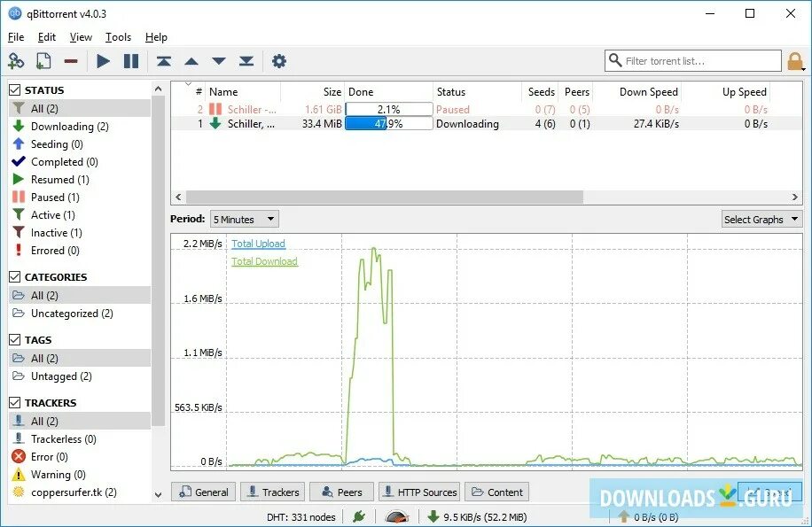Switch to the Peers tab

342,492
